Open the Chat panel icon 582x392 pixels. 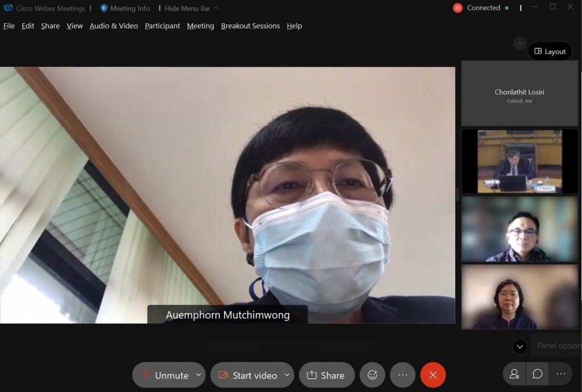tap(537, 374)
